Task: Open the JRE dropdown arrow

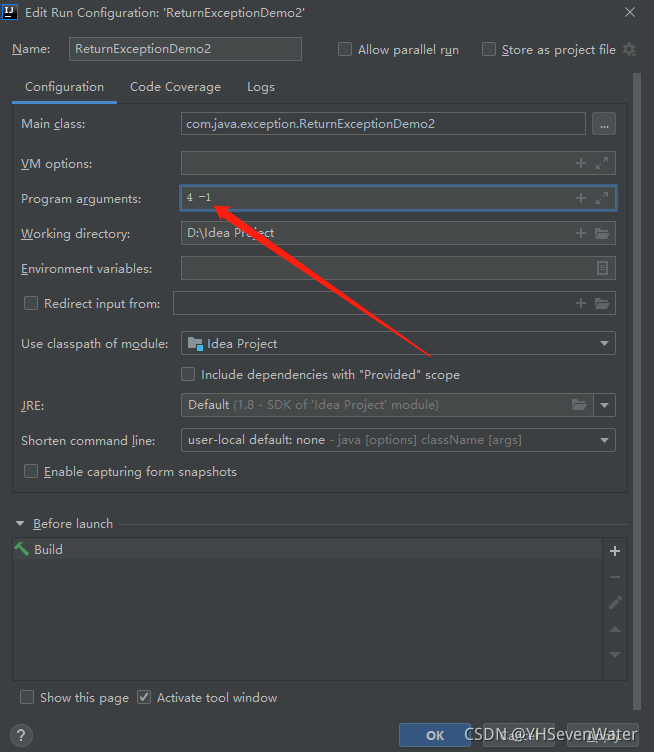Action: [x=604, y=405]
